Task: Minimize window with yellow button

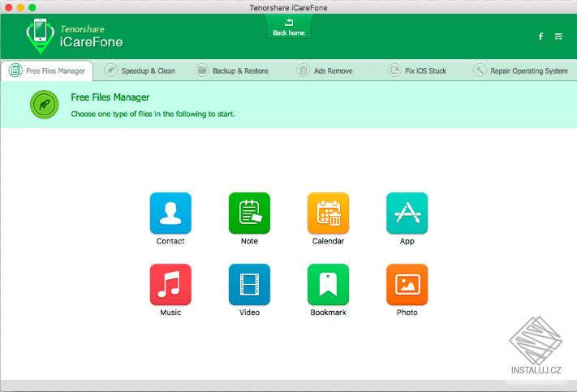Action: [x=20, y=7]
